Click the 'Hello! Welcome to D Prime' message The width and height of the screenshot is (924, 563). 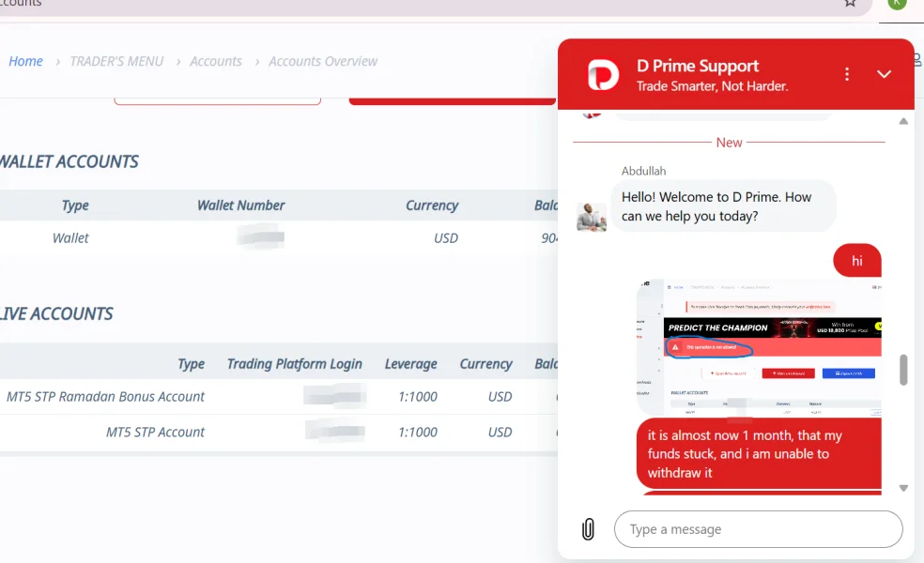723,206
